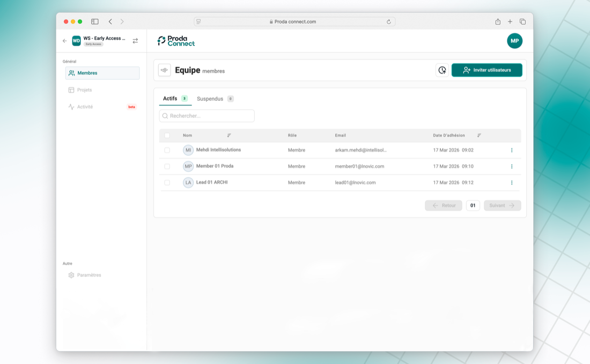The height and width of the screenshot is (364, 590).
Task: Open a new Safari tab
Action: [510, 21]
